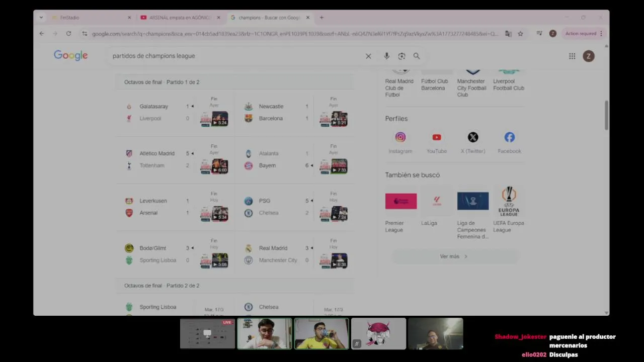
Task: Open media control icon in browser toolbar
Action: point(539,34)
